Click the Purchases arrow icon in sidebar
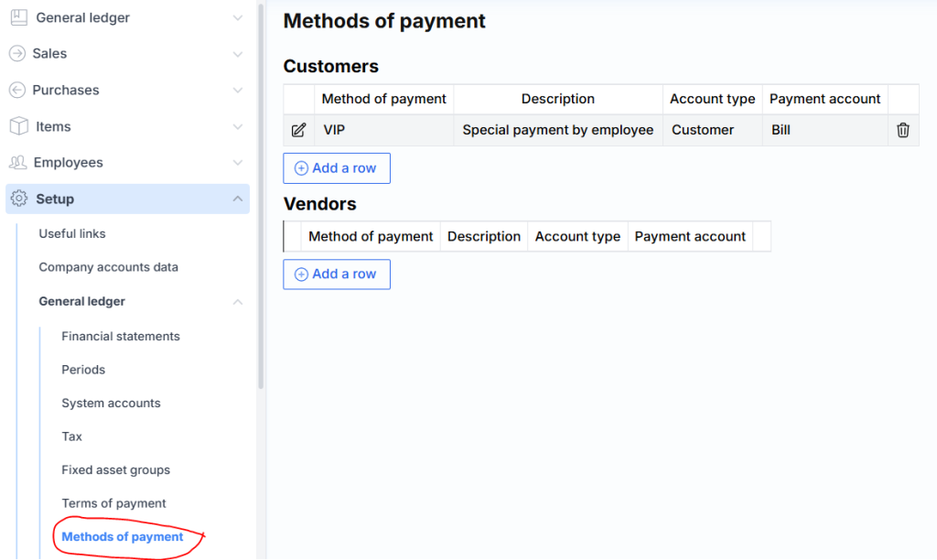This screenshot has width=937, height=560. tap(17, 90)
